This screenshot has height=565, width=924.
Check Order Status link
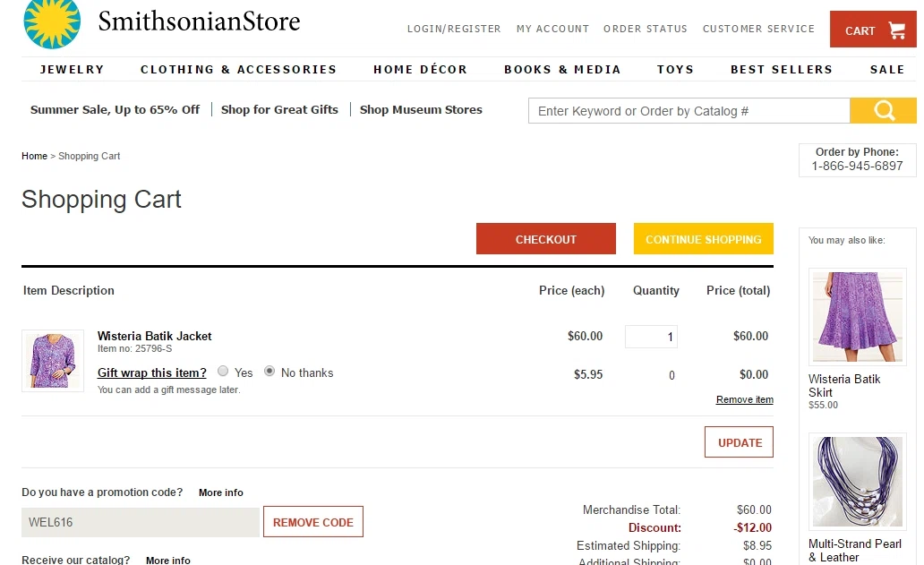pos(646,29)
